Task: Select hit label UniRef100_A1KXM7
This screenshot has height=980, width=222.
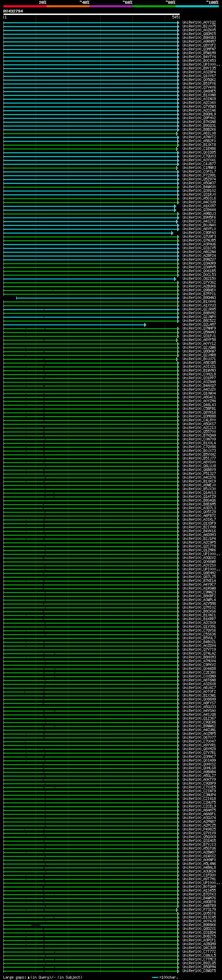Action: [199, 206]
